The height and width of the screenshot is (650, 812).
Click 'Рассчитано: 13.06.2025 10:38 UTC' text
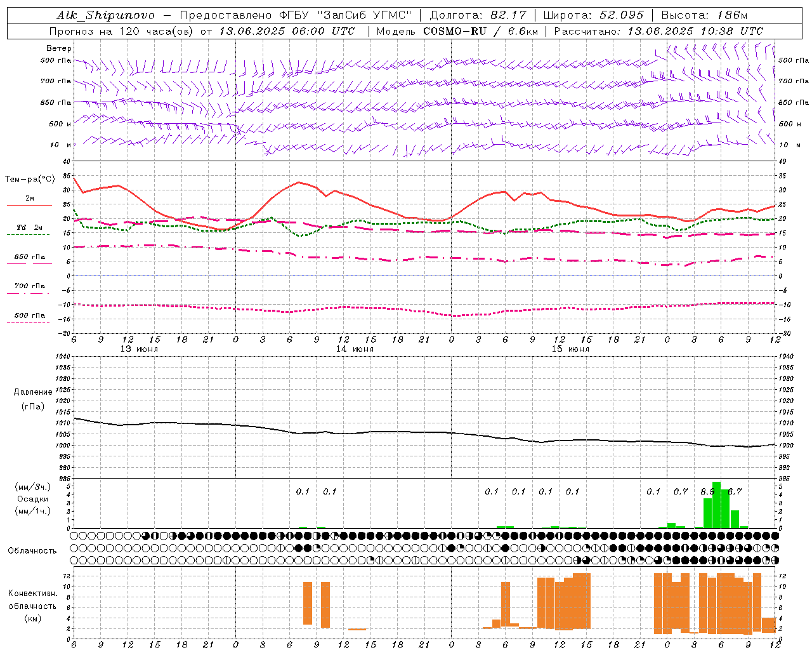(x=658, y=31)
